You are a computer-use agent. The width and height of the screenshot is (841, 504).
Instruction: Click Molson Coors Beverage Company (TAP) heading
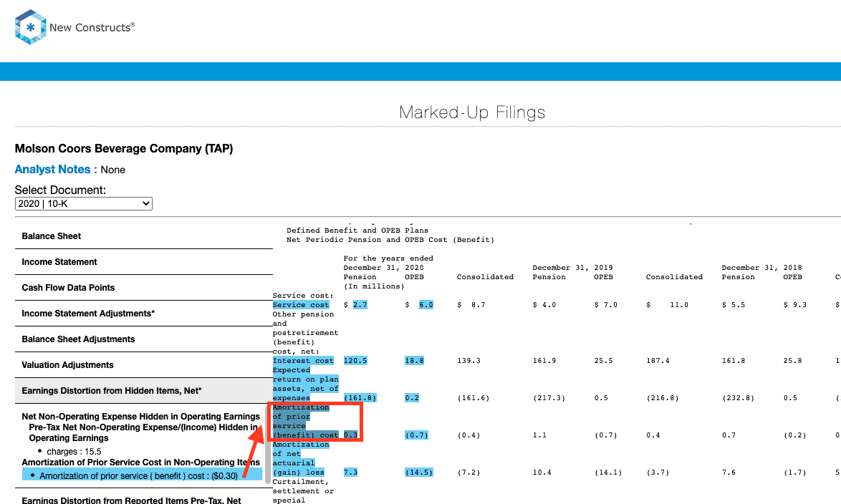(x=124, y=148)
